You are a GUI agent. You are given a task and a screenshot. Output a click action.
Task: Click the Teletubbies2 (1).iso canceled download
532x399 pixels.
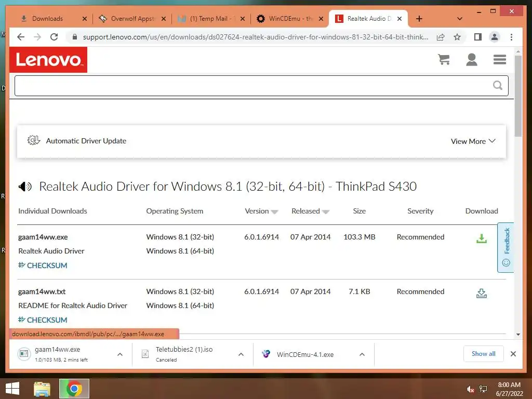tap(184, 354)
